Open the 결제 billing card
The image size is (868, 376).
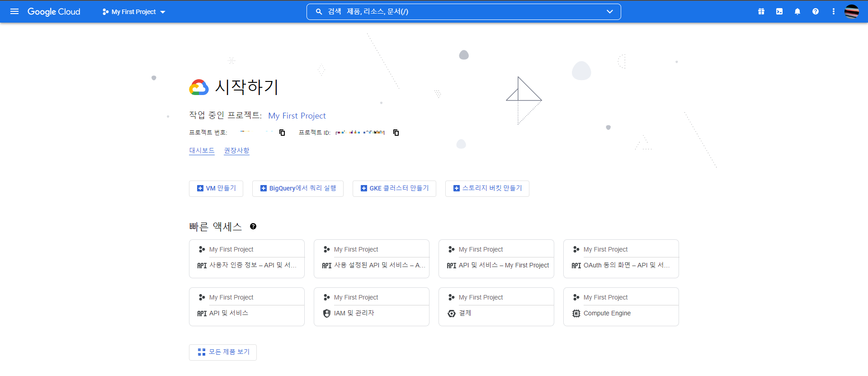[x=496, y=307]
